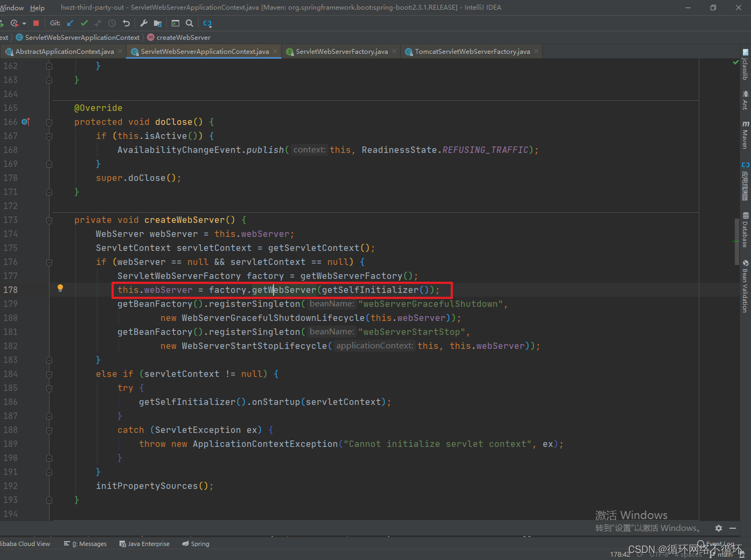
Task: Open the 0: Messages panel
Action: [85, 544]
